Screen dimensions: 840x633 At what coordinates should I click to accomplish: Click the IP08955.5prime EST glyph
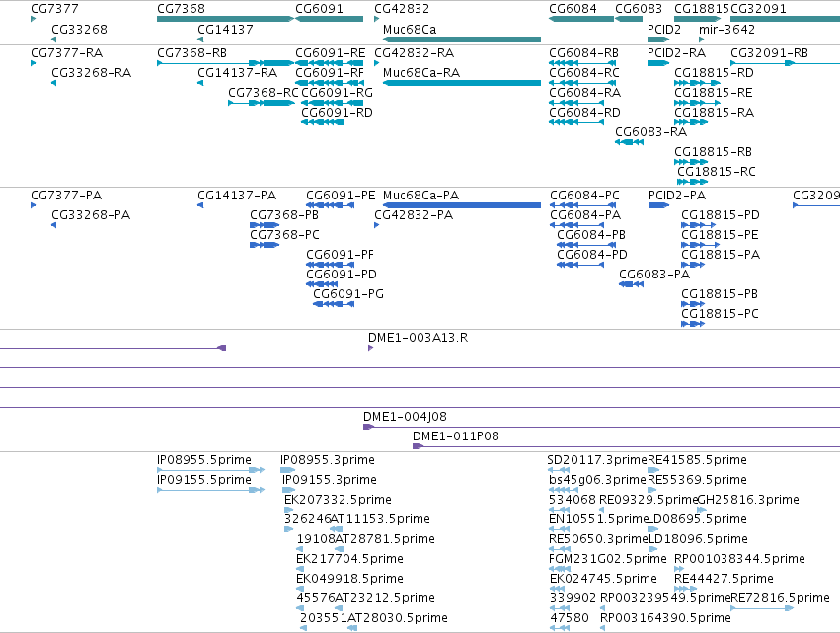click(x=211, y=470)
